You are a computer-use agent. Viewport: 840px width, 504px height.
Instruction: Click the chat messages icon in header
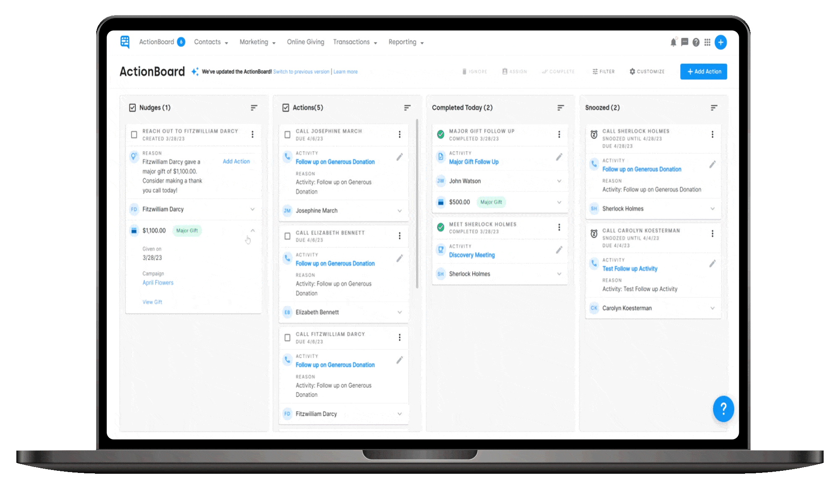click(685, 42)
